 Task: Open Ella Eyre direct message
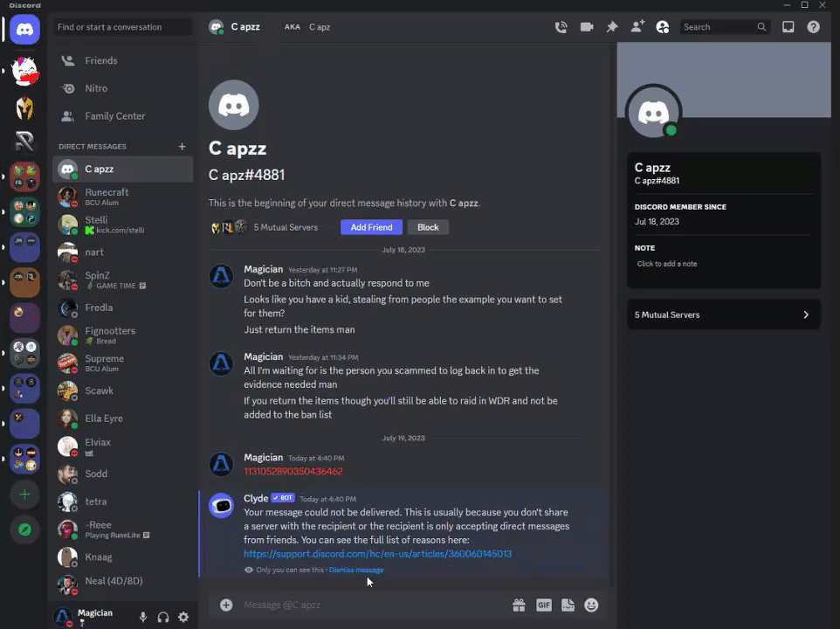123,418
